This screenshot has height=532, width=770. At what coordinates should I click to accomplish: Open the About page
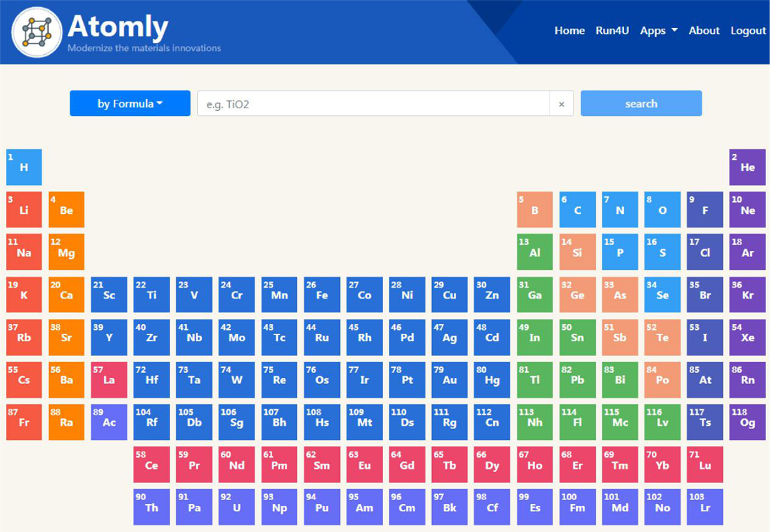[x=704, y=31]
